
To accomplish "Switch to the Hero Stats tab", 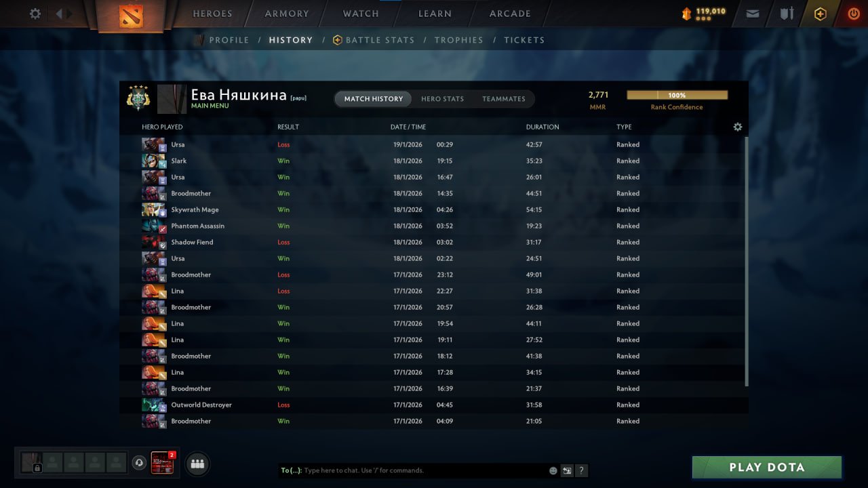I will click(442, 99).
